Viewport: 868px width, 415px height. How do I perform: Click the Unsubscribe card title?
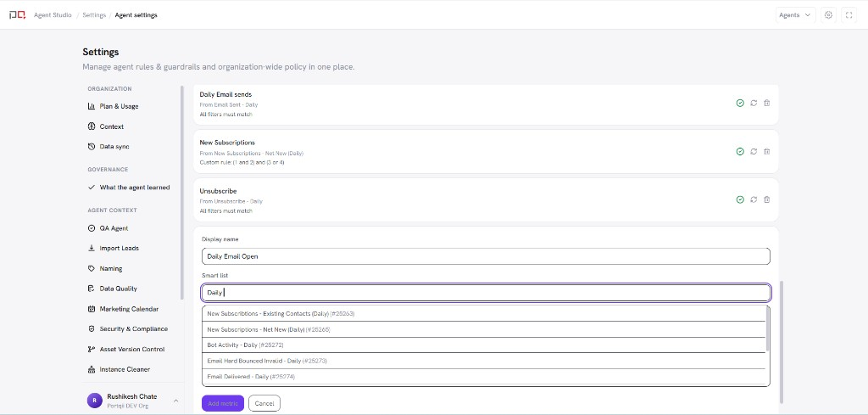click(218, 191)
